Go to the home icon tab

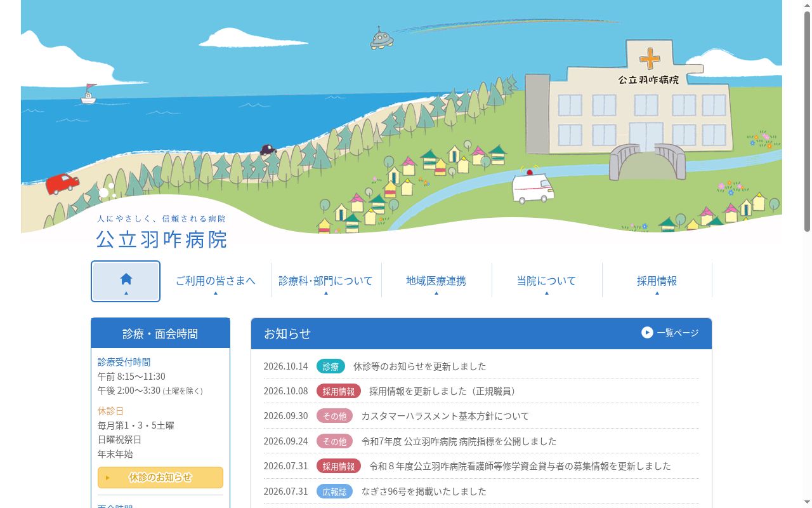tap(126, 281)
